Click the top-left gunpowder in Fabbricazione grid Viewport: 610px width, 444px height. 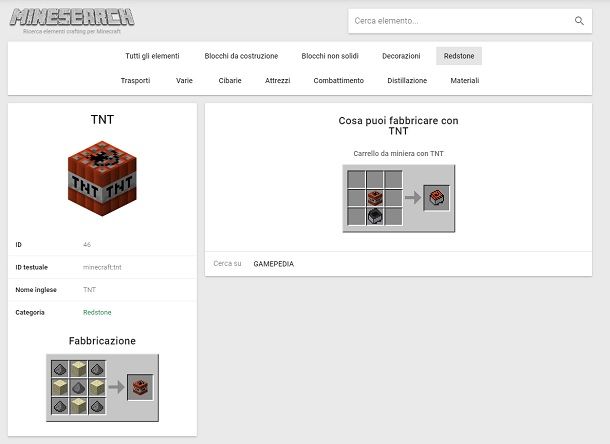(60, 369)
